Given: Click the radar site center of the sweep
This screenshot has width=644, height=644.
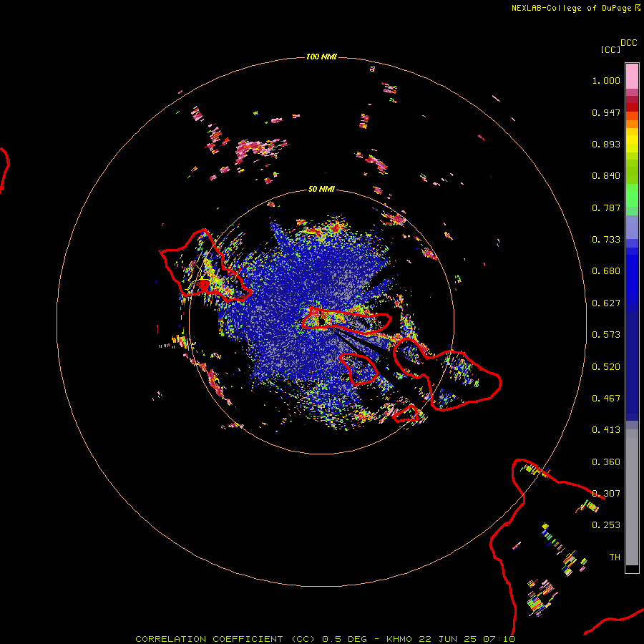Looking at the screenshot, I should 322,321.
